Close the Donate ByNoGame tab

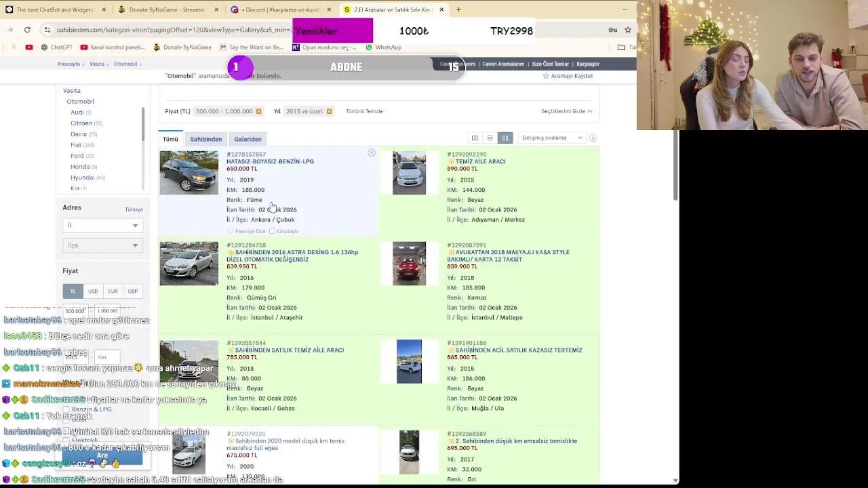coord(216,9)
